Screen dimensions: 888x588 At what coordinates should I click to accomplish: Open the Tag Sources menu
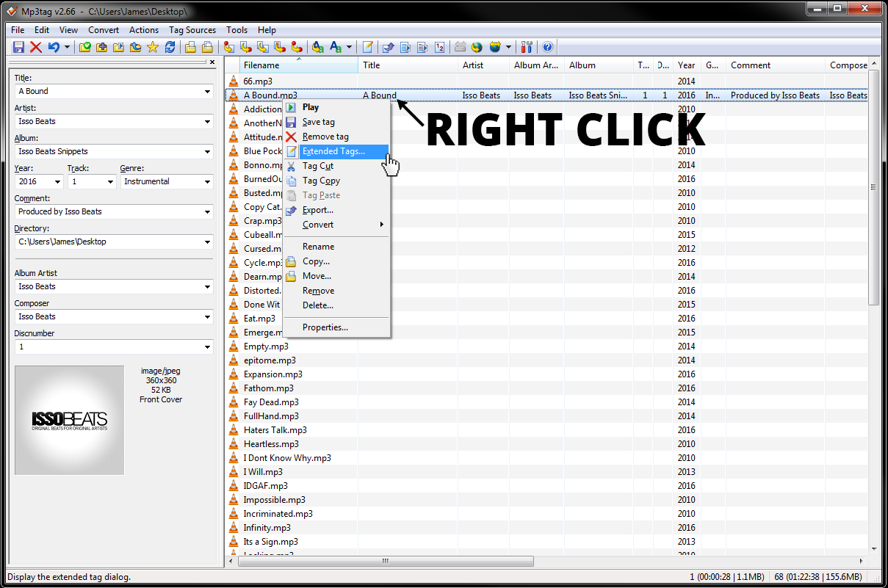pyautogui.click(x=192, y=30)
